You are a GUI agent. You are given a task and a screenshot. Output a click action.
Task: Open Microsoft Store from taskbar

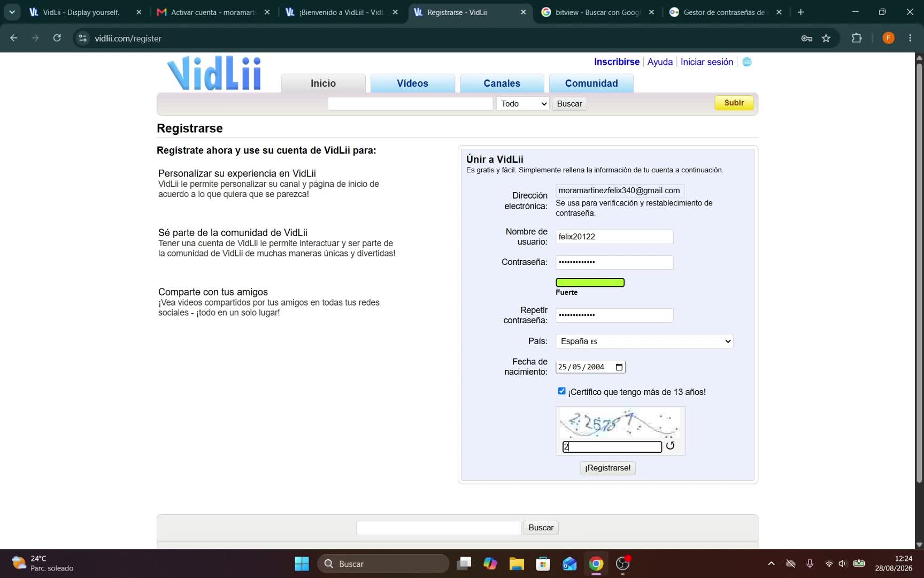[543, 564]
